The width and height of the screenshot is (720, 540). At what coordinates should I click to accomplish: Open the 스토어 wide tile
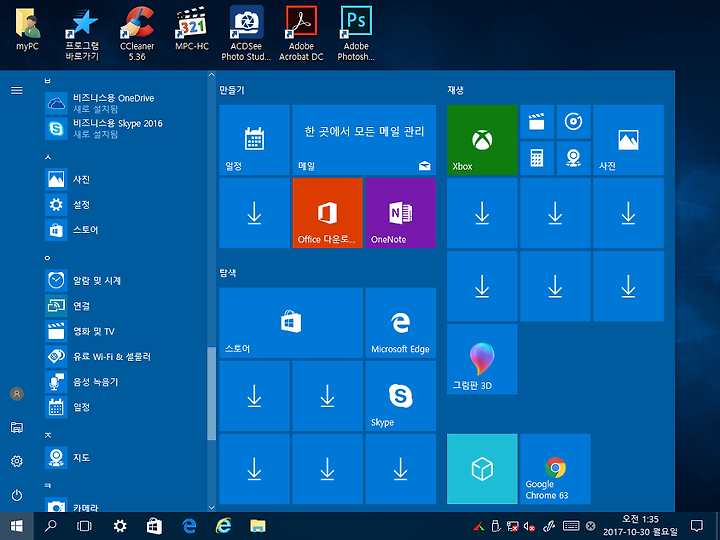click(291, 323)
